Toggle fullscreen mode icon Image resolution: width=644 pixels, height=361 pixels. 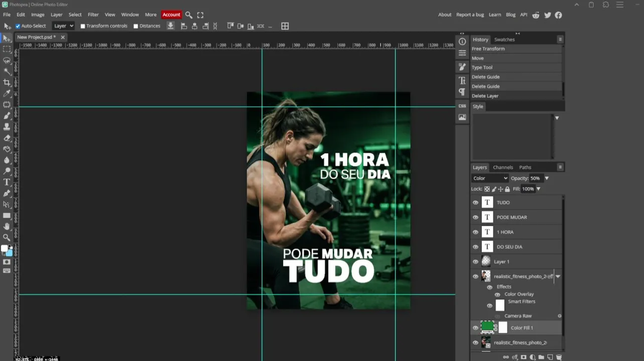[200, 15]
